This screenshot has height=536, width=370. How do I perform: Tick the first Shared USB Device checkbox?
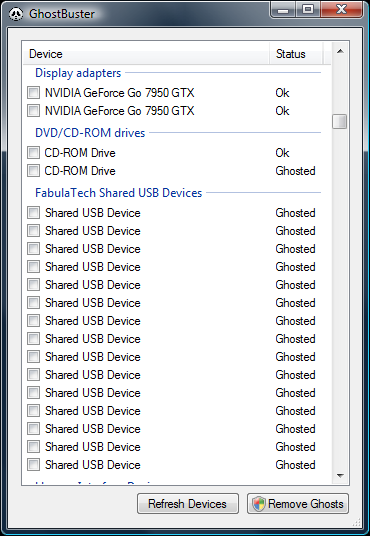[34, 213]
